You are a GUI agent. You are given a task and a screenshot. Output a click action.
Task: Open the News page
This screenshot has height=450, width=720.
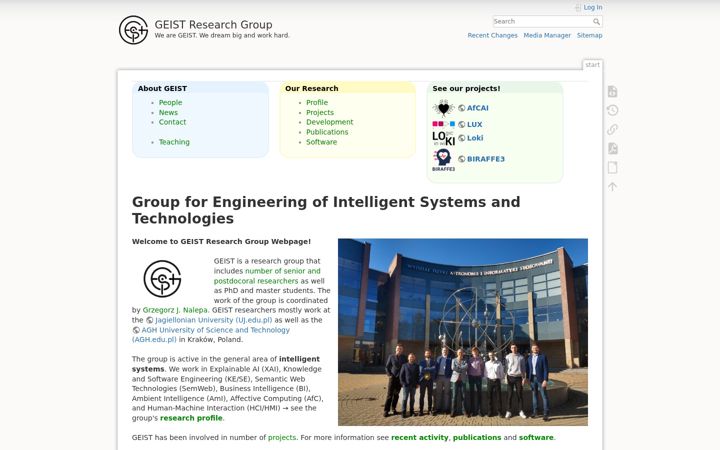coord(168,112)
